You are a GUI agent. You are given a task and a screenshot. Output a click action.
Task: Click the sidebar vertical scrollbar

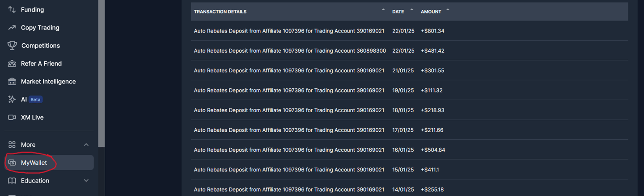102,74
